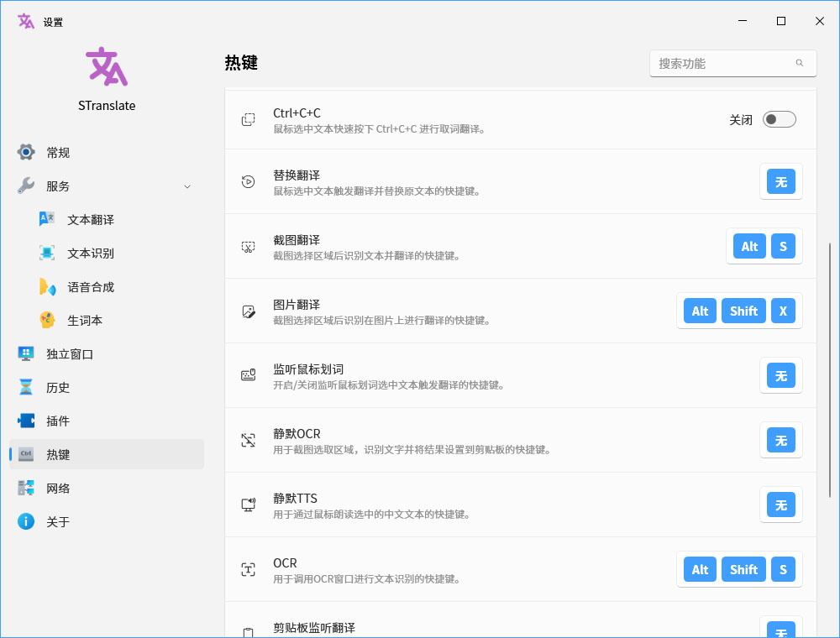Open the 生词本 page
Viewport: 840px width, 638px height.
coord(107,321)
